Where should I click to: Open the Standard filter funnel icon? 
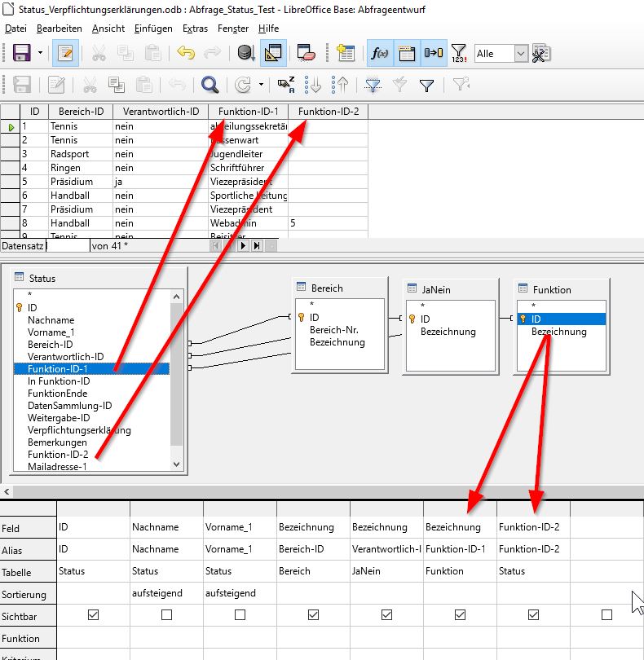[426, 86]
